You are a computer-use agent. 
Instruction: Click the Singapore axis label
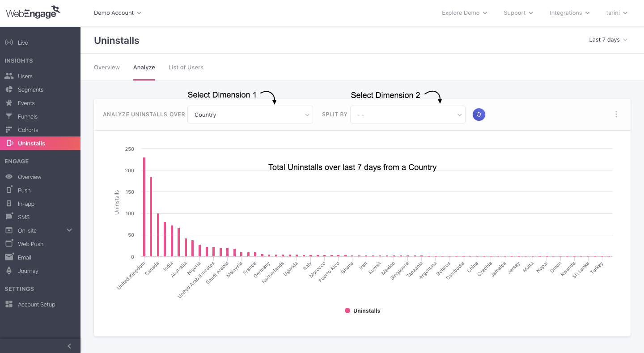399,272
